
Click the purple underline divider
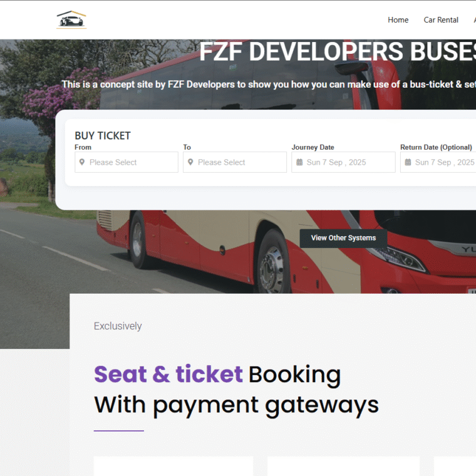click(x=119, y=430)
